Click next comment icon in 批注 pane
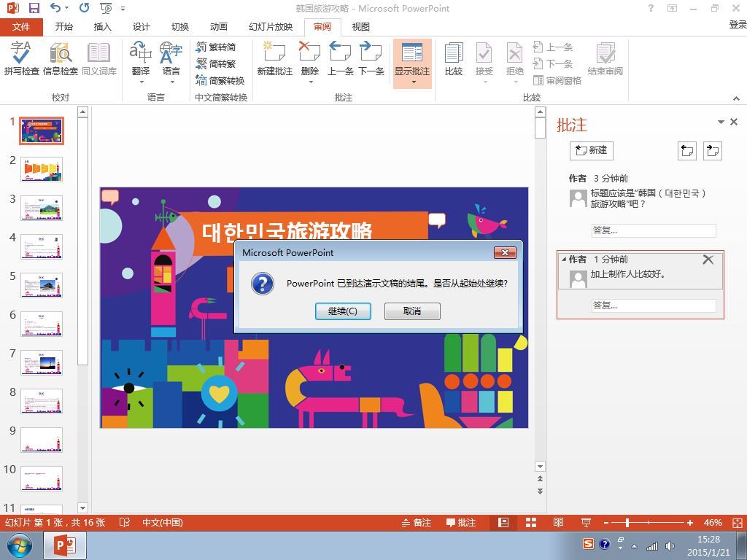The width and height of the screenshot is (747, 560). point(713,151)
